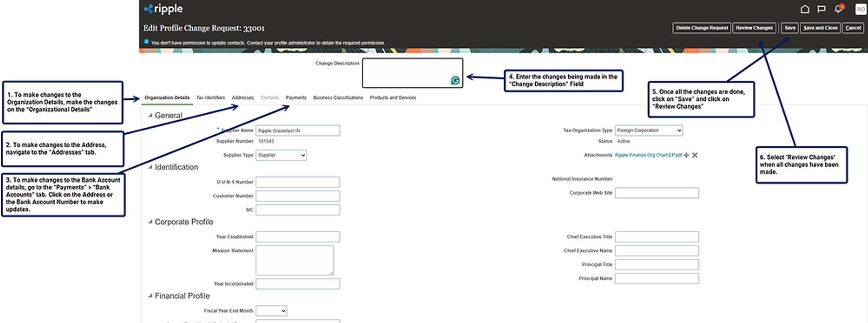Open the RO user avatar menu
Image resolution: width=868 pixels, height=323 pixels.
(x=861, y=9)
